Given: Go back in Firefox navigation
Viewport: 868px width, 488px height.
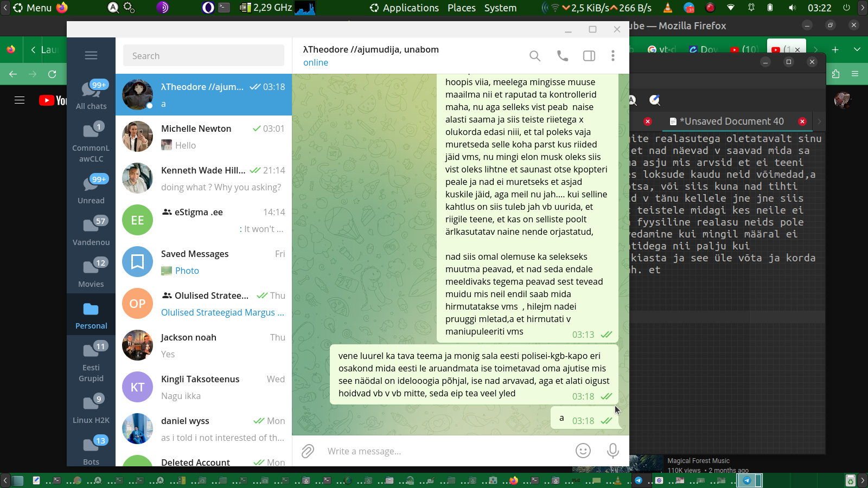Looking at the screenshot, I should [13, 74].
